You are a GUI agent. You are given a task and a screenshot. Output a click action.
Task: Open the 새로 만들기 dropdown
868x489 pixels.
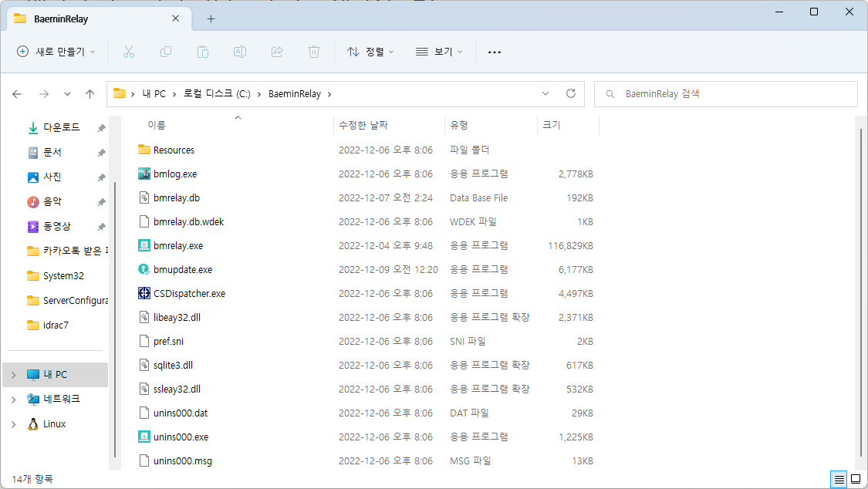click(x=56, y=52)
